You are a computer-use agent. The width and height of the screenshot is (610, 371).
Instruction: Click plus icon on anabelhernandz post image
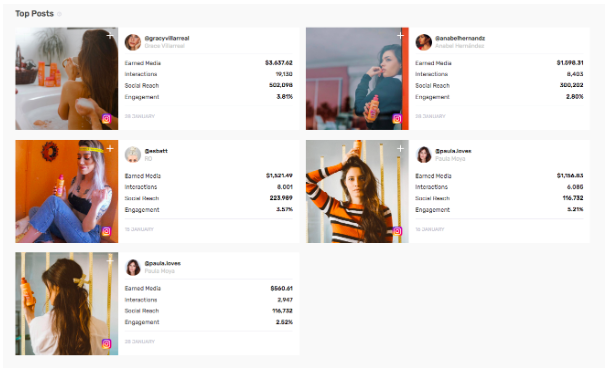400,36
